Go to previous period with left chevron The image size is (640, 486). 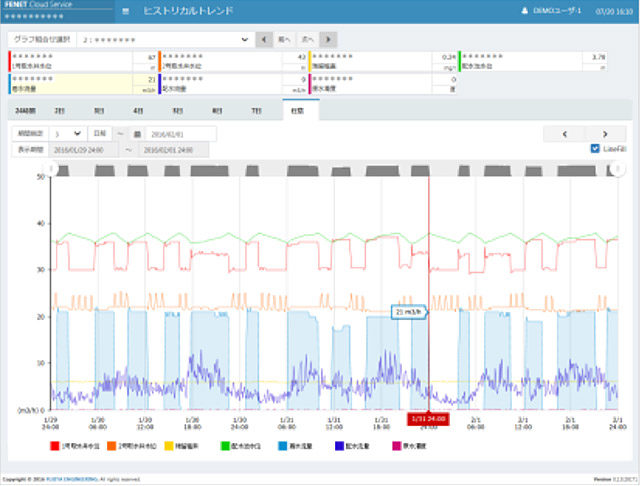(x=564, y=134)
